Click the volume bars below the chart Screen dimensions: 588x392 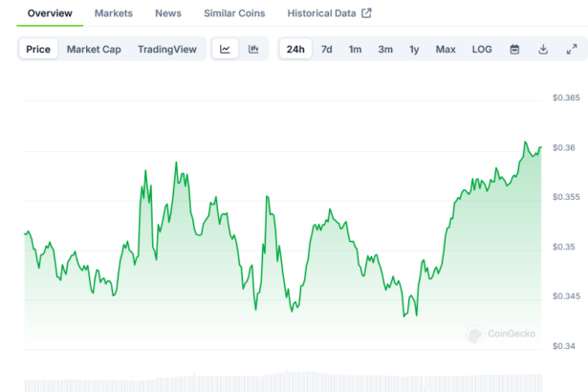[x=287, y=381]
